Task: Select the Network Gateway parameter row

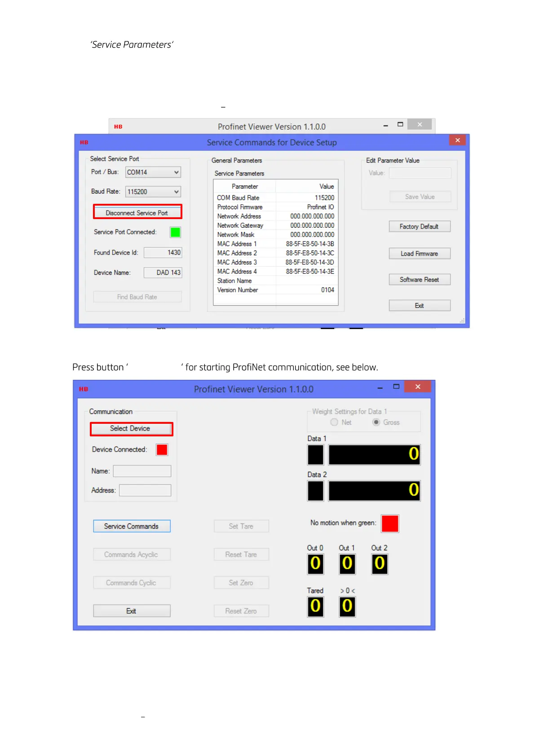Action: [x=275, y=225]
